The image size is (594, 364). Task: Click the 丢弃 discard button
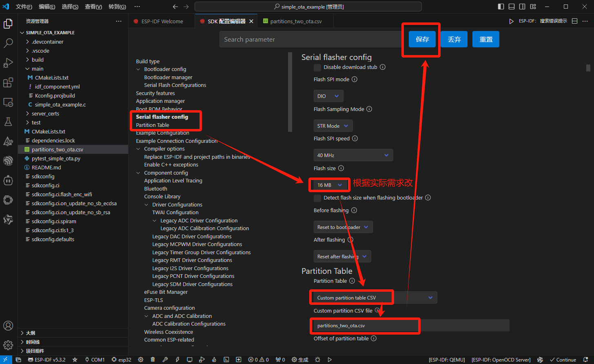[454, 39]
